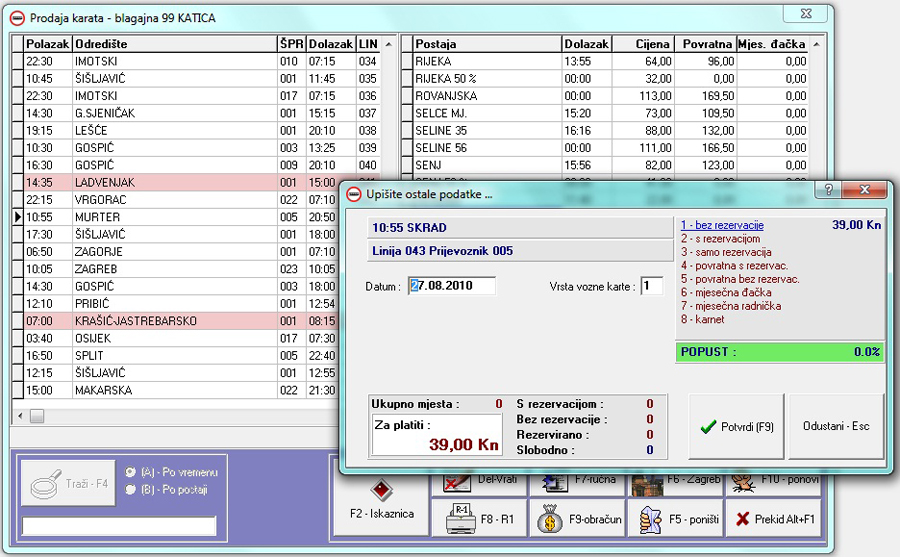
Task: Click the Povratna column header
Action: tap(704, 44)
